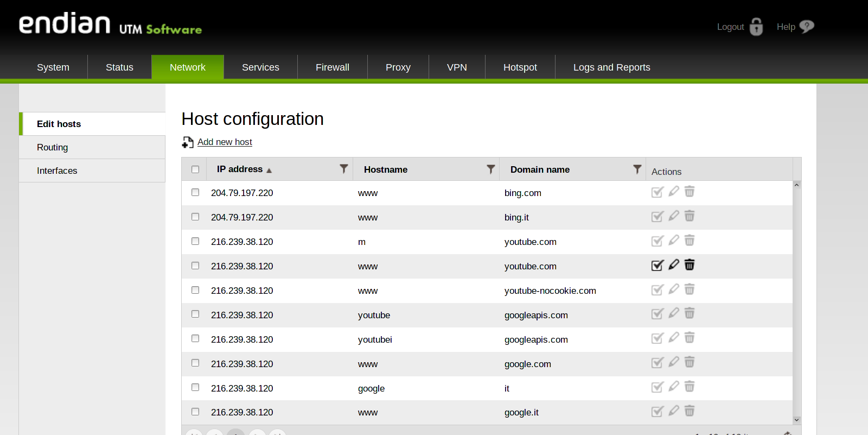Check the box for the bing.it row
Image resolution: width=868 pixels, height=435 pixels.
pos(195,217)
